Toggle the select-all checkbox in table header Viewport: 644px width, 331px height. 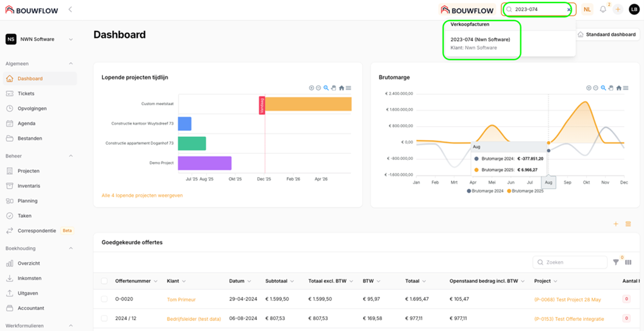[x=104, y=281]
